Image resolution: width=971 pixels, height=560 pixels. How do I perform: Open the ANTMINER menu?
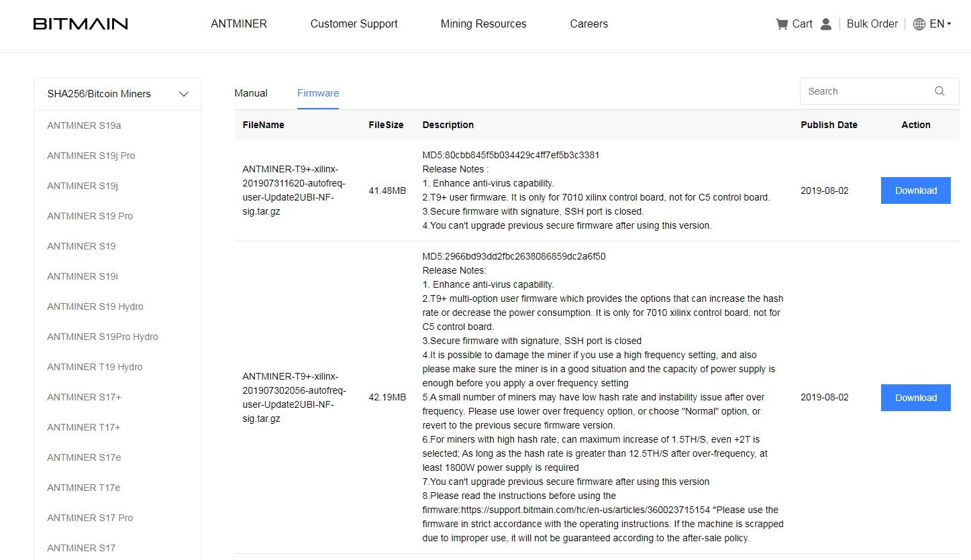click(x=238, y=23)
